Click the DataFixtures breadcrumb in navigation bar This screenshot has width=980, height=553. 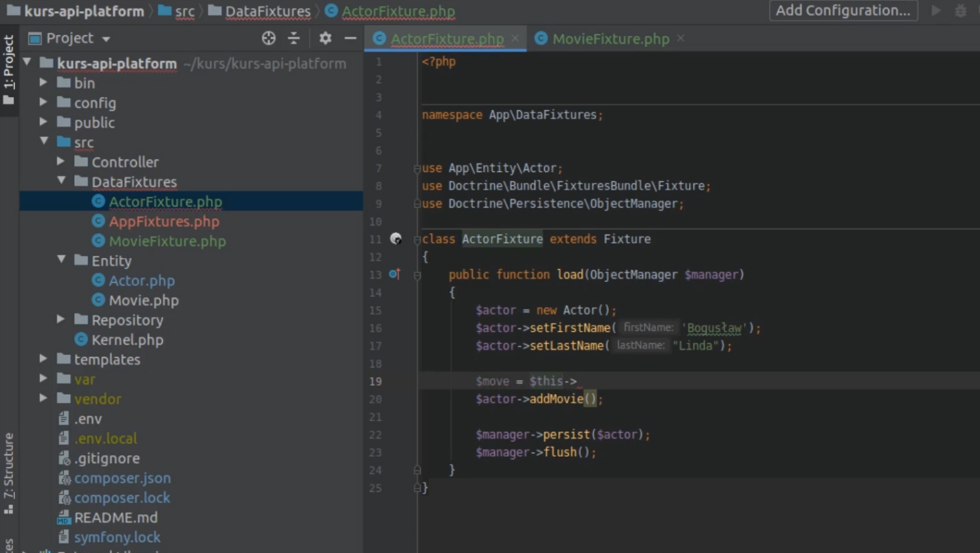(x=267, y=12)
